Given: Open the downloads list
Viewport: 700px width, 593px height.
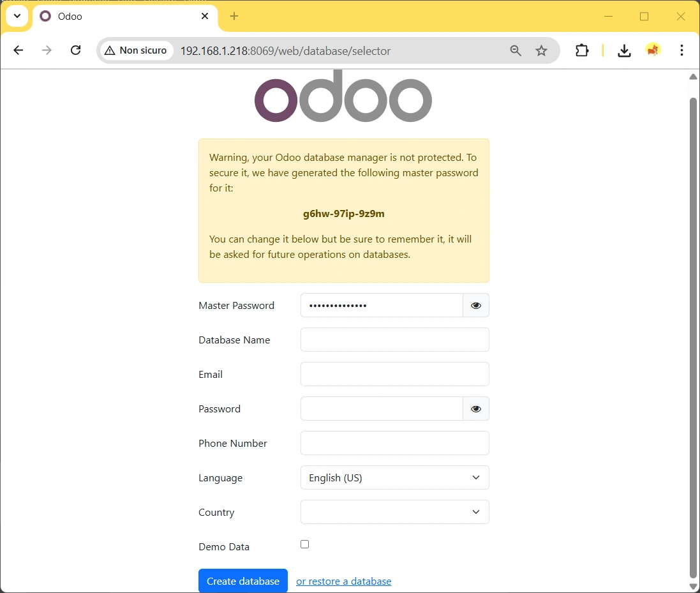Looking at the screenshot, I should [x=624, y=50].
